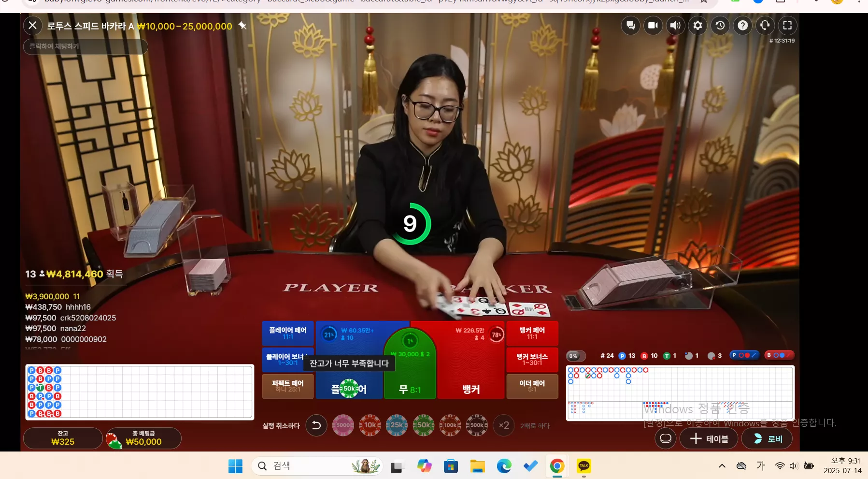Undo the last bet with the arrow icon

pos(316,425)
